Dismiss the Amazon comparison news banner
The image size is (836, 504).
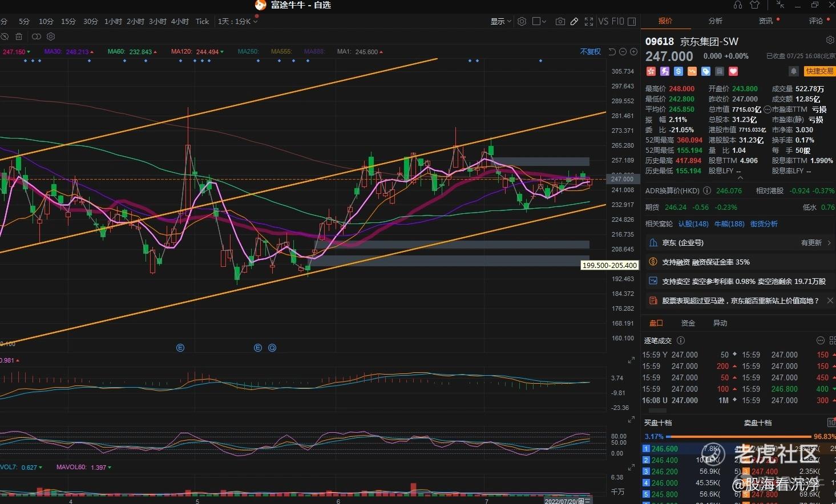coord(830,300)
